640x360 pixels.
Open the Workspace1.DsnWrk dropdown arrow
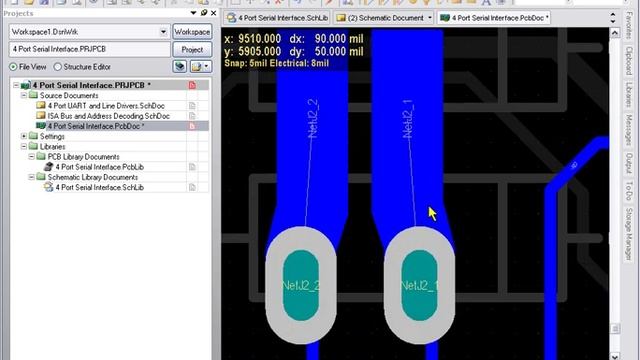(x=163, y=31)
